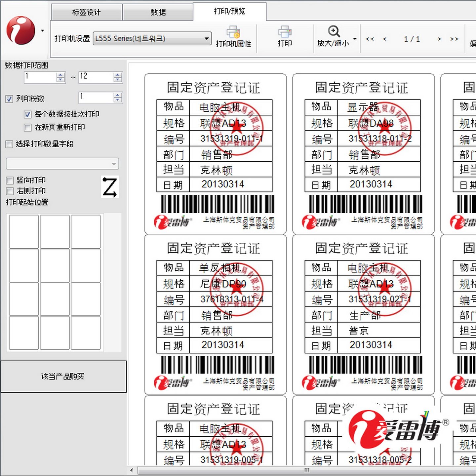Click the serial number 31531319-005-1
This screenshot has height=476, width=476.
pyautogui.click(x=231, y=460)
